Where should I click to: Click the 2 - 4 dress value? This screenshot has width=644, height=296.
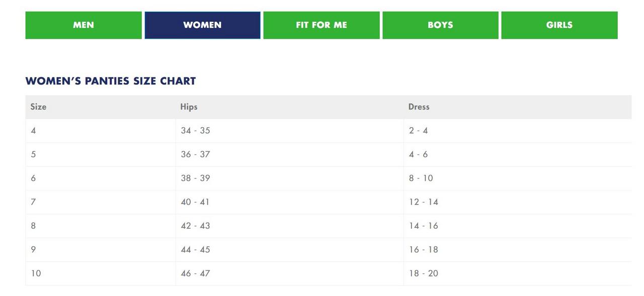(419, 131)
